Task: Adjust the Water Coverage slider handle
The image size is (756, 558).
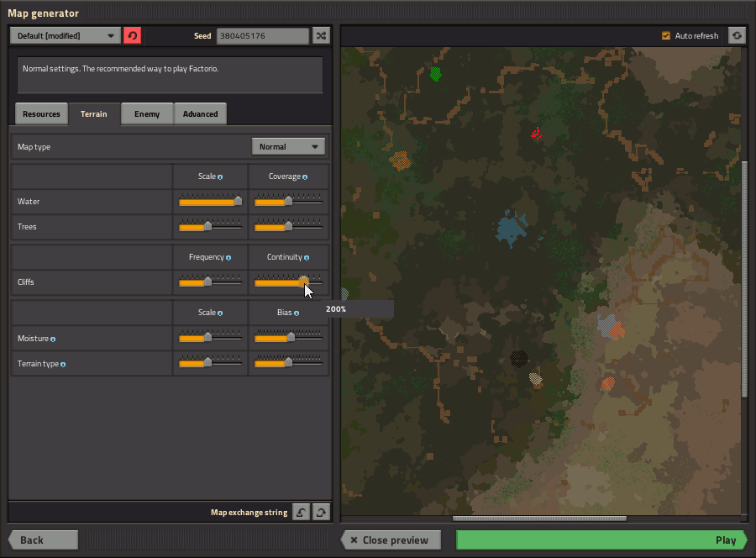Action: coord(288,201)
